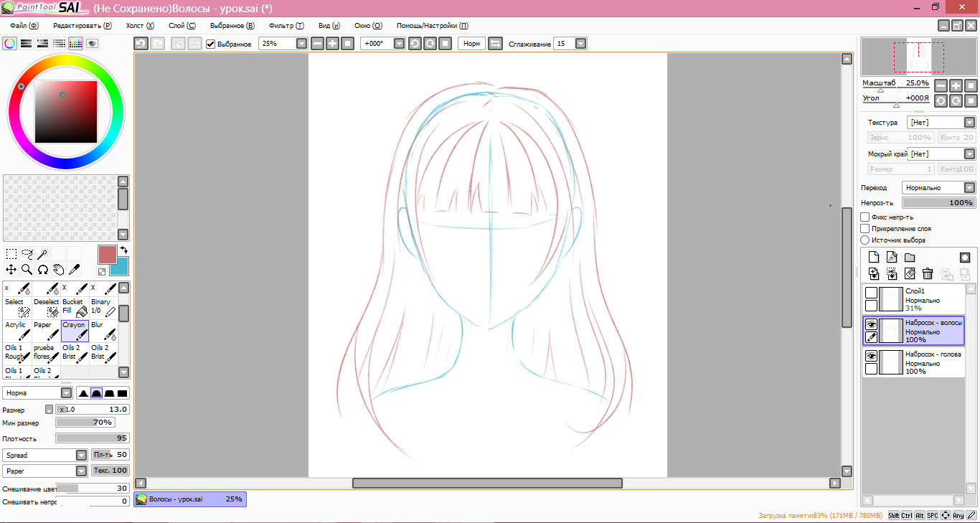Select the Lasso selection tool

pos(27,254)
